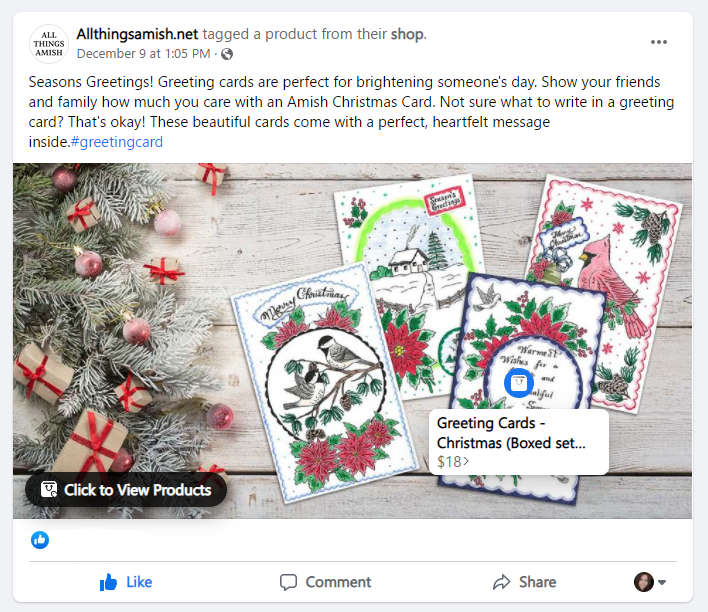The width and height of the screenshot is (708, 612).
Task: Open the #greetingcard hashtag
Action: 117,142
